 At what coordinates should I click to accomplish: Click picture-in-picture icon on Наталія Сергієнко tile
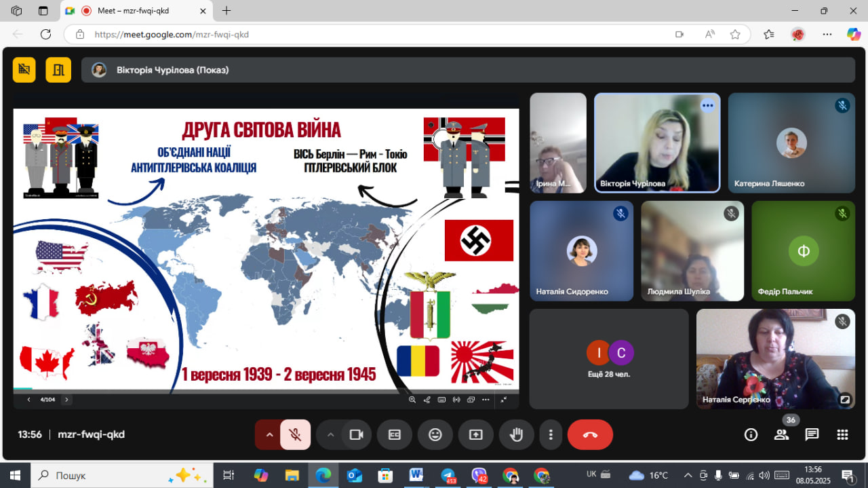pos(845,399)
